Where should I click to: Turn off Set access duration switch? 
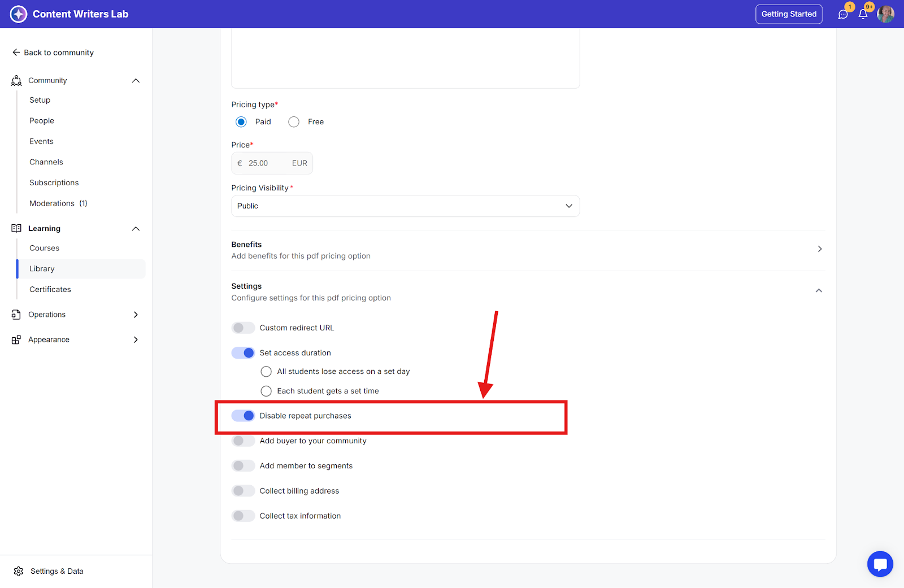[243, 353]
